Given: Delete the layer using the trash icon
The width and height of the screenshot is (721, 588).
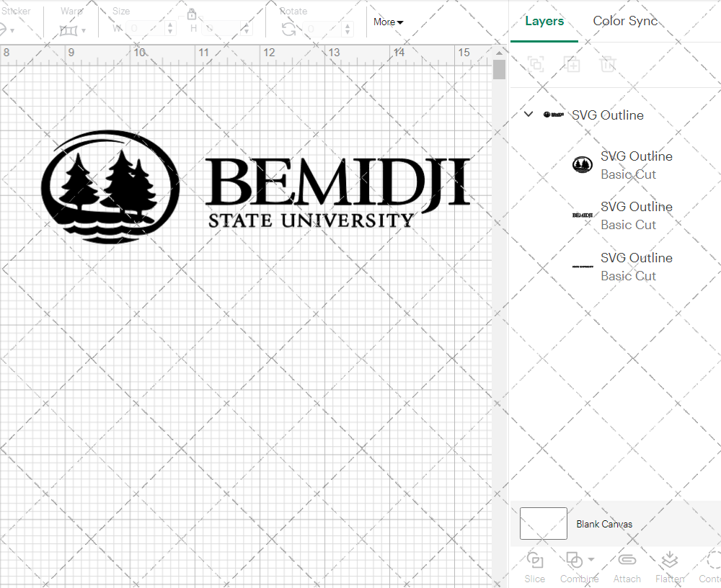Looking at the screenshot, I should (608, 64).
